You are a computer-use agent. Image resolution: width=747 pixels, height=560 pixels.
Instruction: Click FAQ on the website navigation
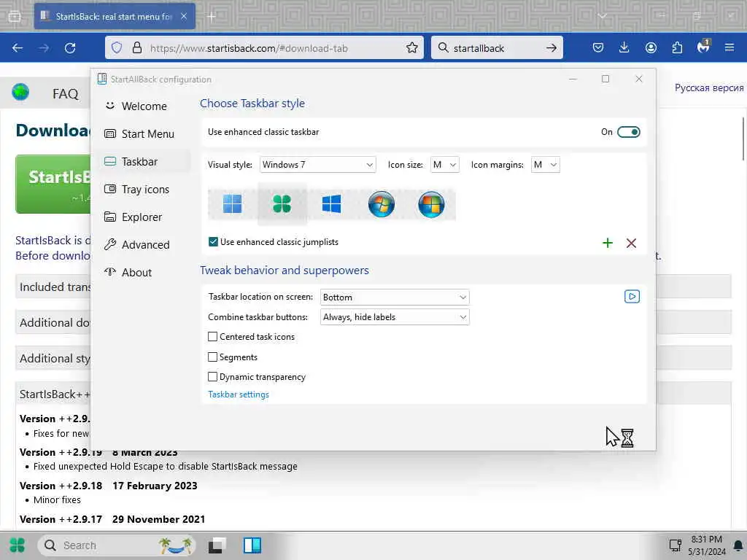pos(65,94)
